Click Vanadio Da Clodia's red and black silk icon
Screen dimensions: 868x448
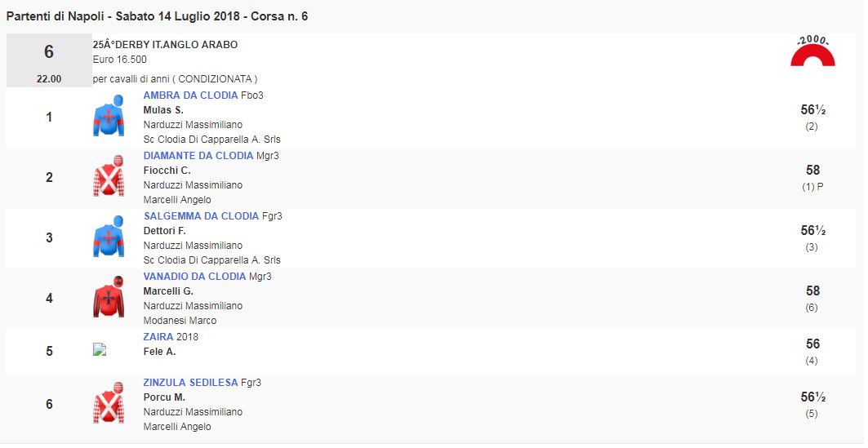(x=109, y=298)
